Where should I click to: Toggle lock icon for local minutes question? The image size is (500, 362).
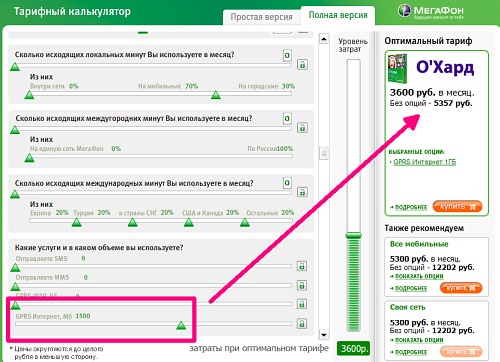[x=302, y=64]
